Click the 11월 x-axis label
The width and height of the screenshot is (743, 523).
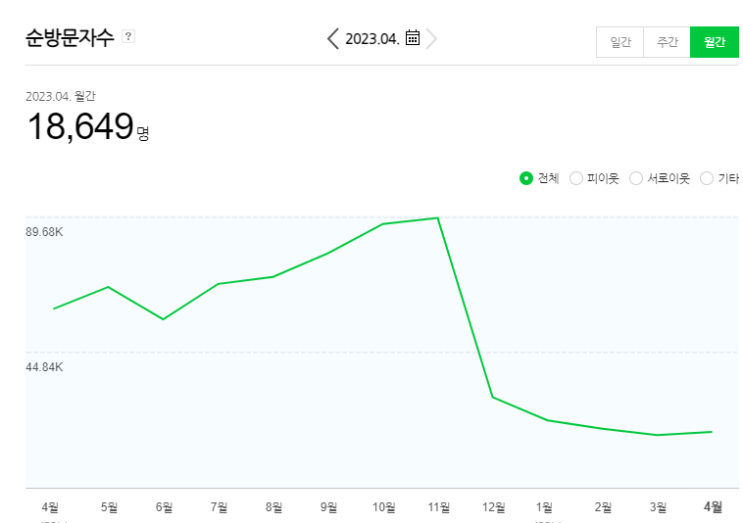point(439,507)
